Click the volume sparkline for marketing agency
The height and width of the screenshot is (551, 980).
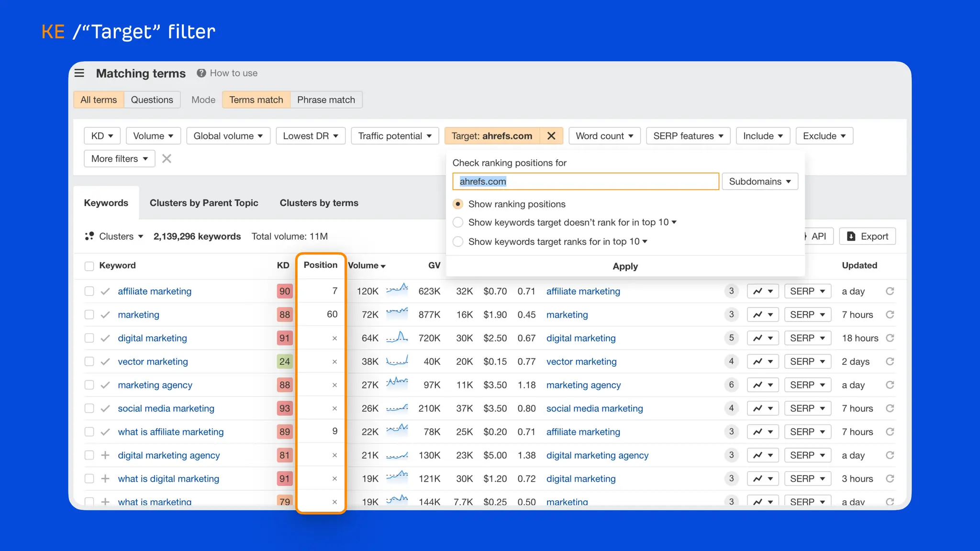point(397,383)
